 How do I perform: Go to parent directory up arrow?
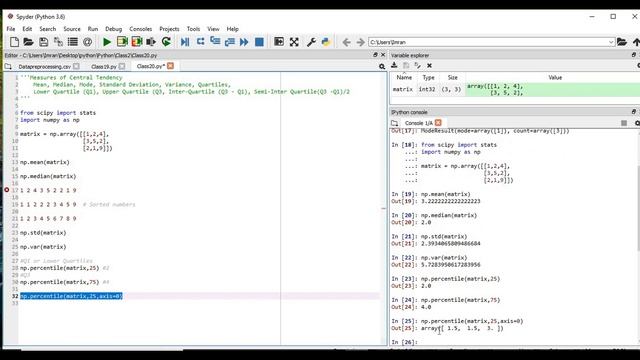point(636,42)
